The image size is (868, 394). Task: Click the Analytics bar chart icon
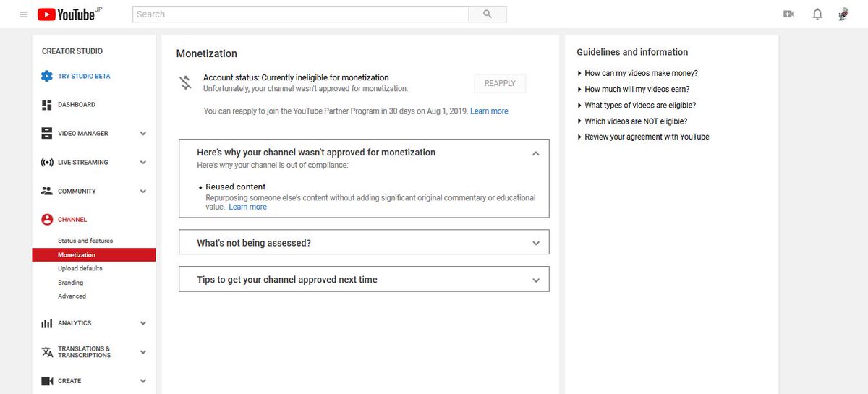click(x=47, y=323)
